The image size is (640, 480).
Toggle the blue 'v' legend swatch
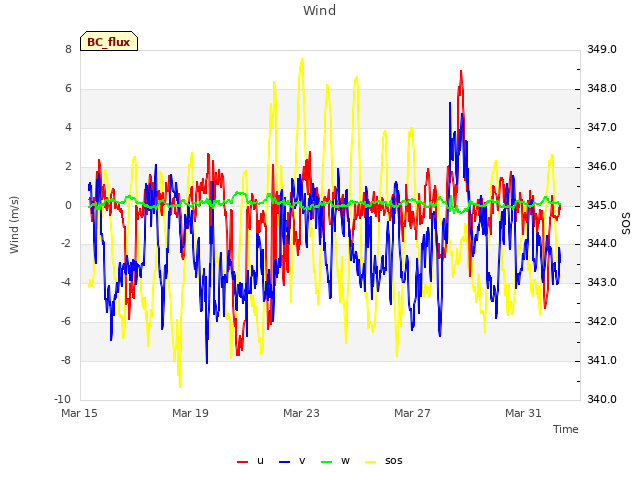pos(284,462)
